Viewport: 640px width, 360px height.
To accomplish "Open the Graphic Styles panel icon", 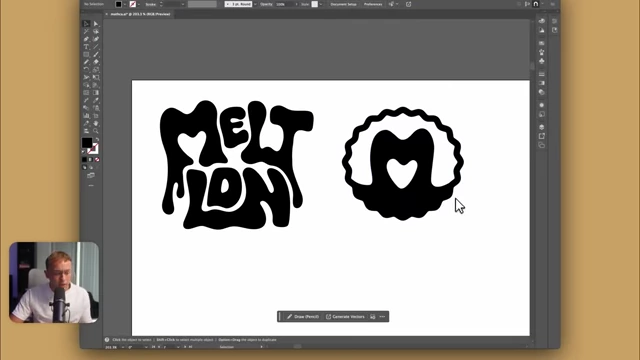I will [542, 115].
